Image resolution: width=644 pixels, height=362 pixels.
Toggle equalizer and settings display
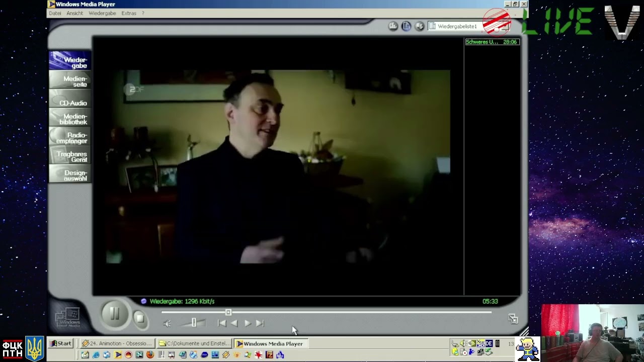[x=393, y=26]
